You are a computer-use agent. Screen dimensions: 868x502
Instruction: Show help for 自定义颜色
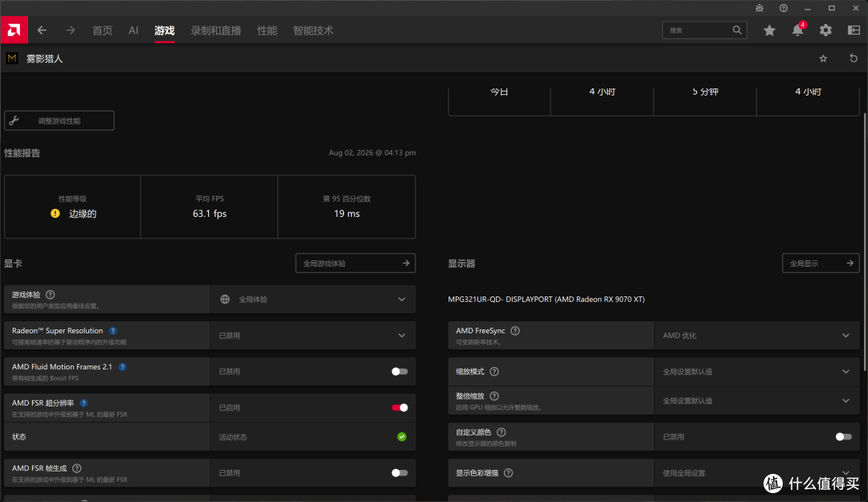pyautogui.click(x=501, y=431)
